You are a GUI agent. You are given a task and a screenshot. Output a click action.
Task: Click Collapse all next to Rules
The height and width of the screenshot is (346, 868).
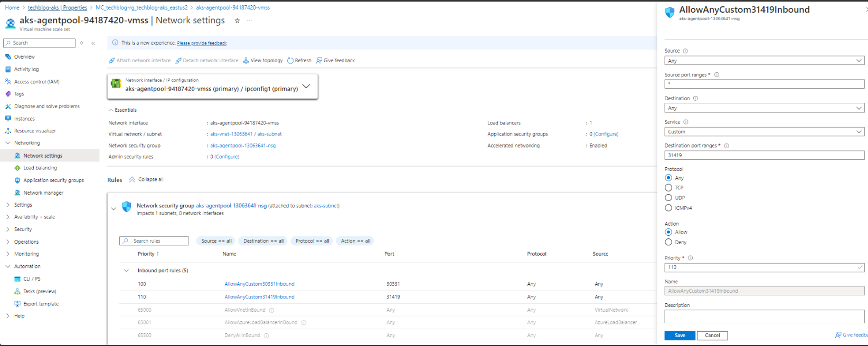pos(146,180)
